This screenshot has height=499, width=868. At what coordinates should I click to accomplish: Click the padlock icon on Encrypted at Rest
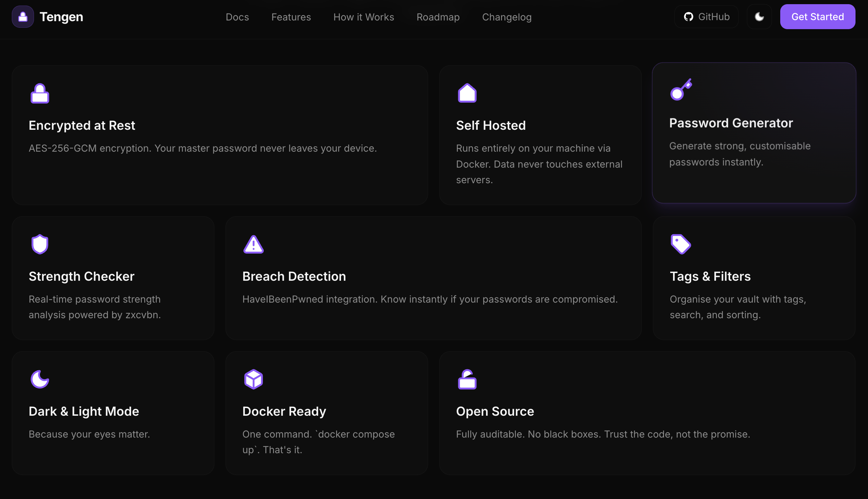pos(40,94)
